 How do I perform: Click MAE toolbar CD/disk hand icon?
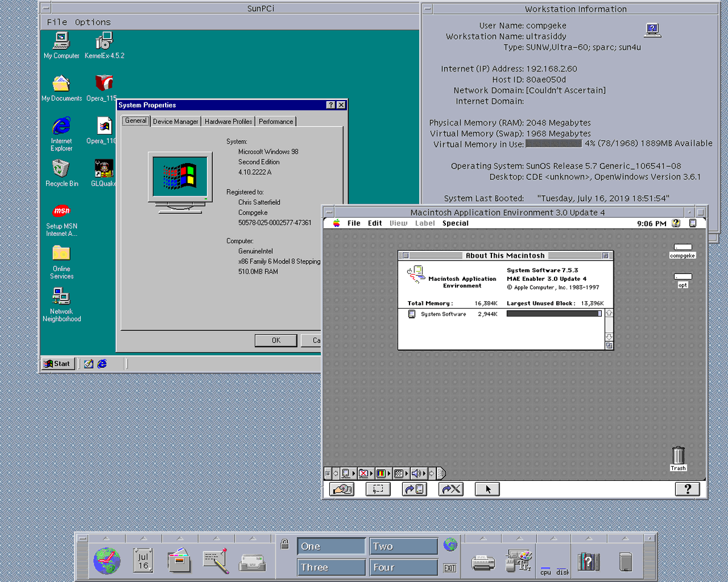[342, 489]
